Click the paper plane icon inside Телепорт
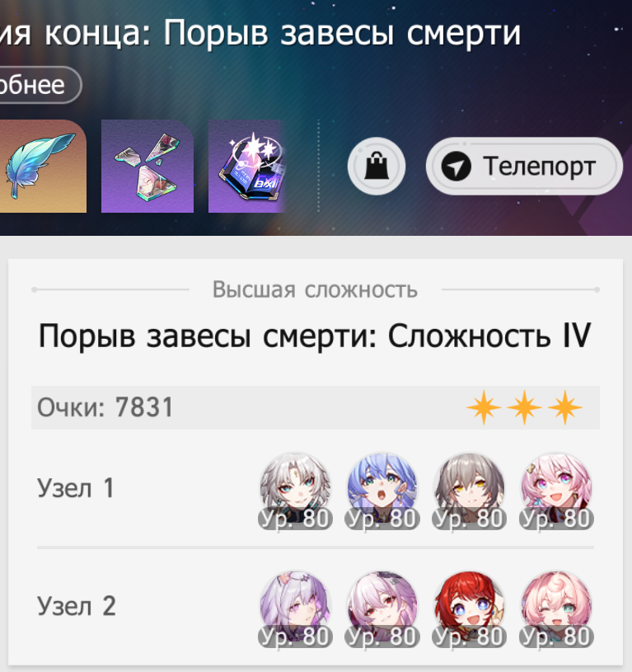The height and width of the screenshot is (672, 632). point(456,167)
